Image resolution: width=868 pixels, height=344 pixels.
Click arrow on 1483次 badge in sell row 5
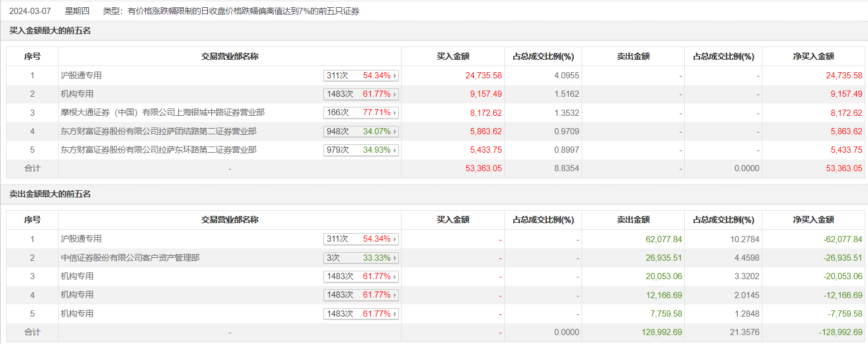(395, 314)
